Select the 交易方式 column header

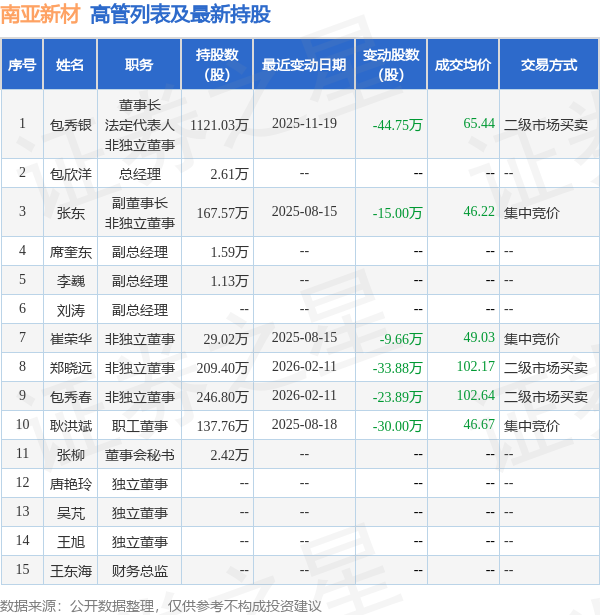coord(549,65)
